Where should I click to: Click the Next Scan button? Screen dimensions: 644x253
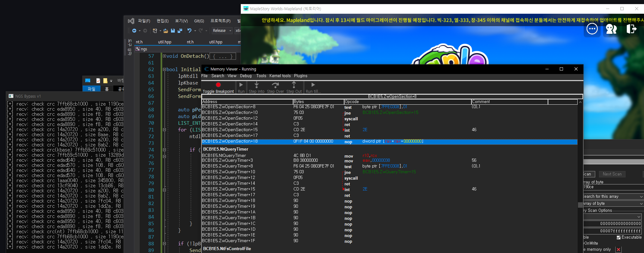(x=612, y=174)
